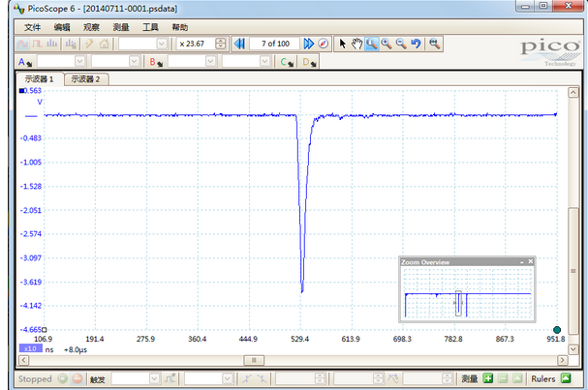Viewport: 588px width, 390px height.
Task: Expand channel A range dropdown
Action: 80,62
